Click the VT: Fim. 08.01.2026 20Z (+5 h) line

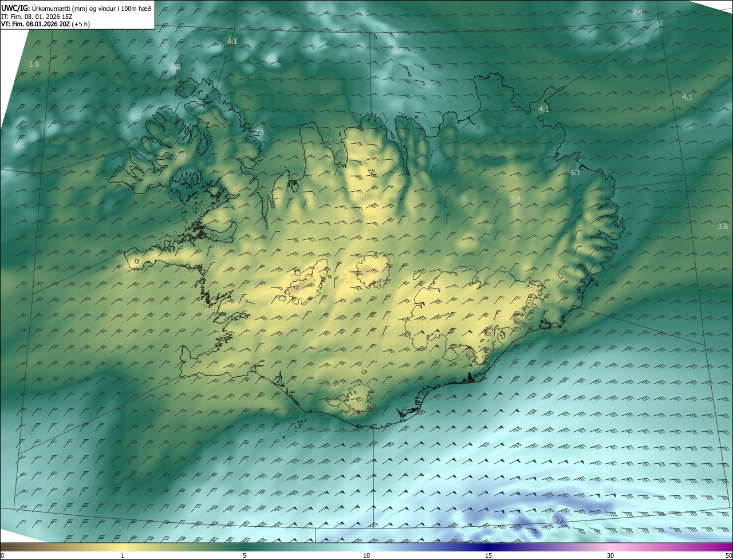45,24
